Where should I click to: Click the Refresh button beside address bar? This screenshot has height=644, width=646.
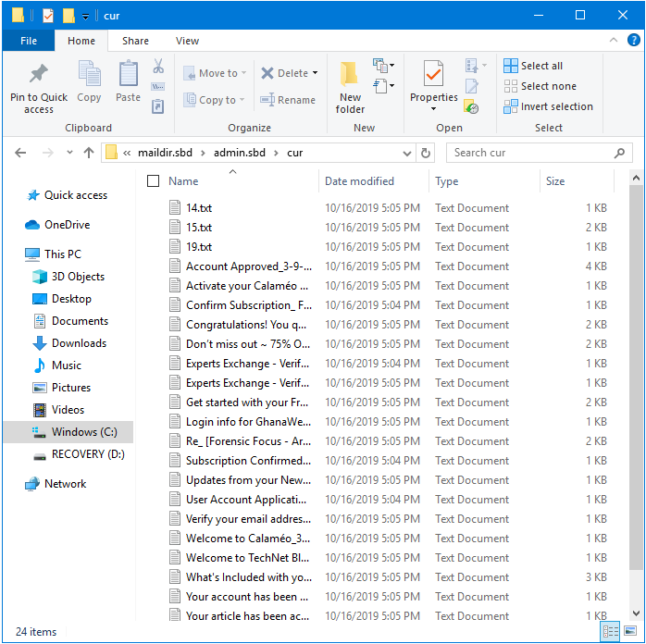[x=426, y=154]
